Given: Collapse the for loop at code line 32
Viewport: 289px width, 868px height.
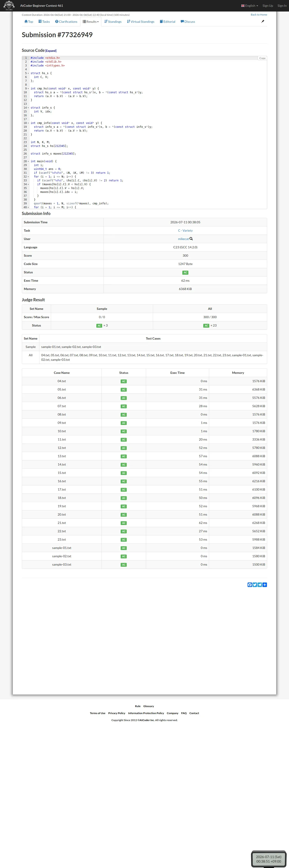Looking at the screenshot, I should pos(28,177).
